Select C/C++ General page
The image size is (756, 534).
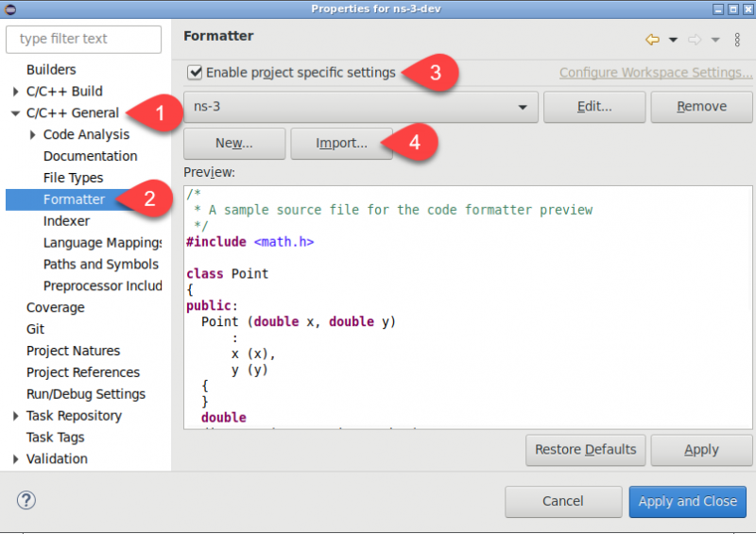tap(73, 112)
